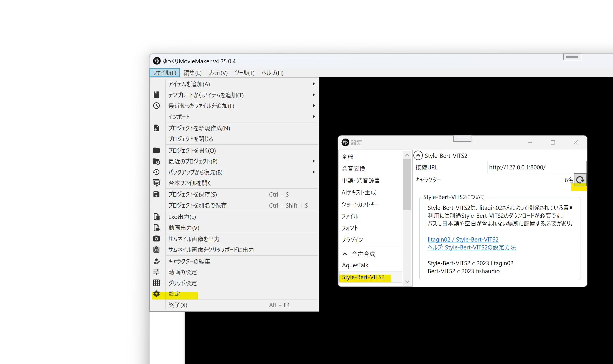This screenshot has height=364, width=613.
Task: Click the settings sidebar scrollbar thumb
Action: coord(407,185)
